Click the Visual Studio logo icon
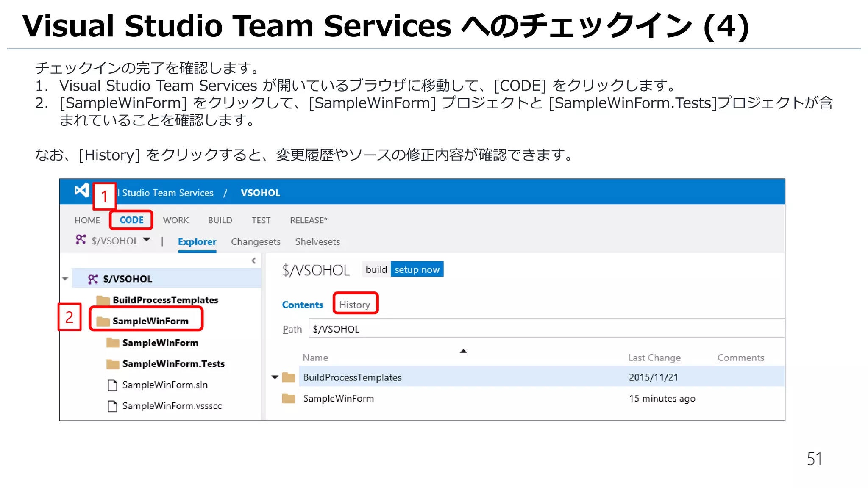The height and width of the screenshot is (488, 868). 82,191
